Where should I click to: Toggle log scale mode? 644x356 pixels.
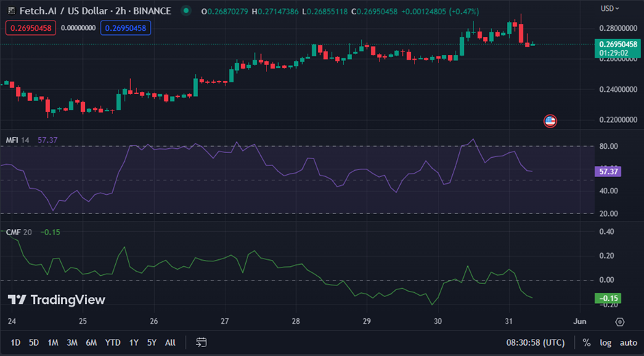606,342
